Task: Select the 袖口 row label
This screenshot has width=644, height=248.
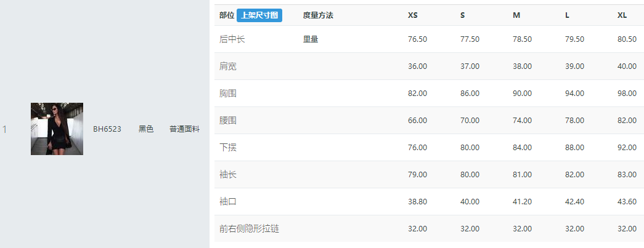Action: [x=228, y=202]
